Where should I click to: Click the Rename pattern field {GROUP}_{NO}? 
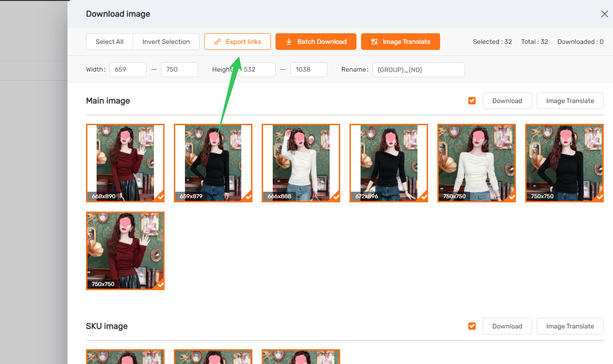419,70
